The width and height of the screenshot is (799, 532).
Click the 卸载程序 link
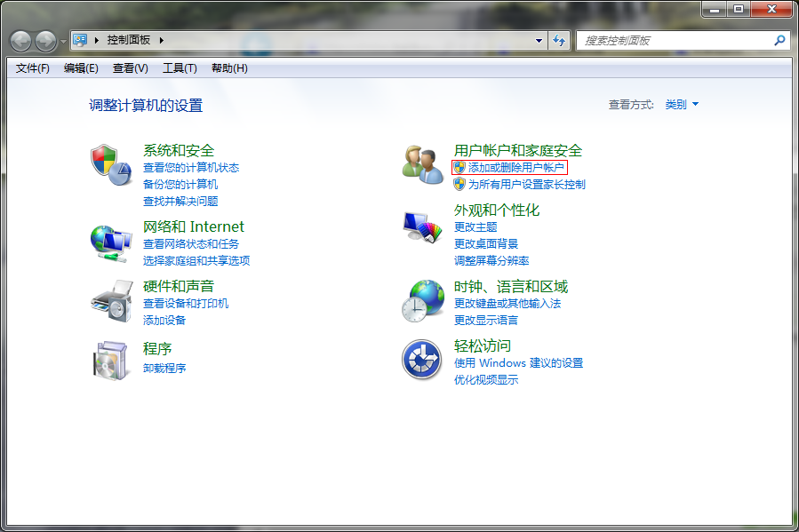pos(164,368)
